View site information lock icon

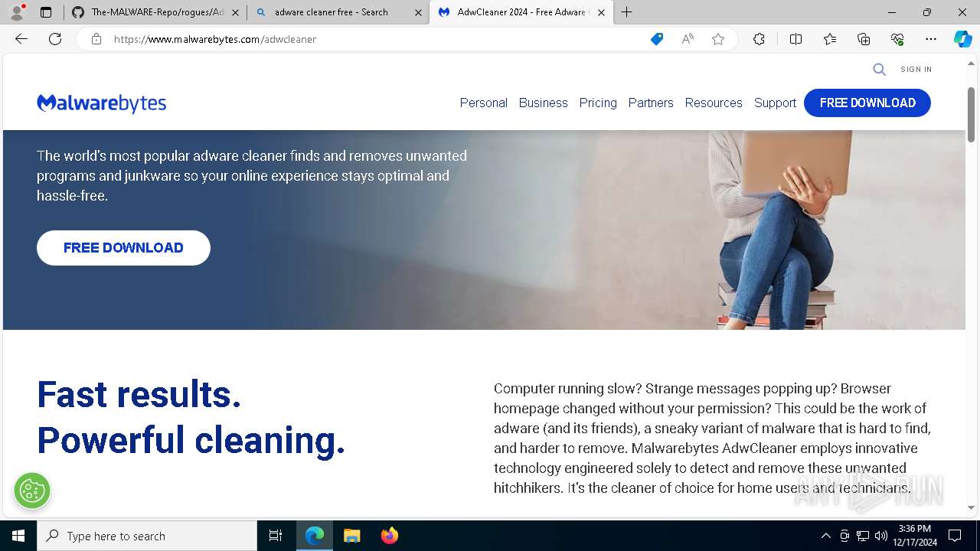96,39
